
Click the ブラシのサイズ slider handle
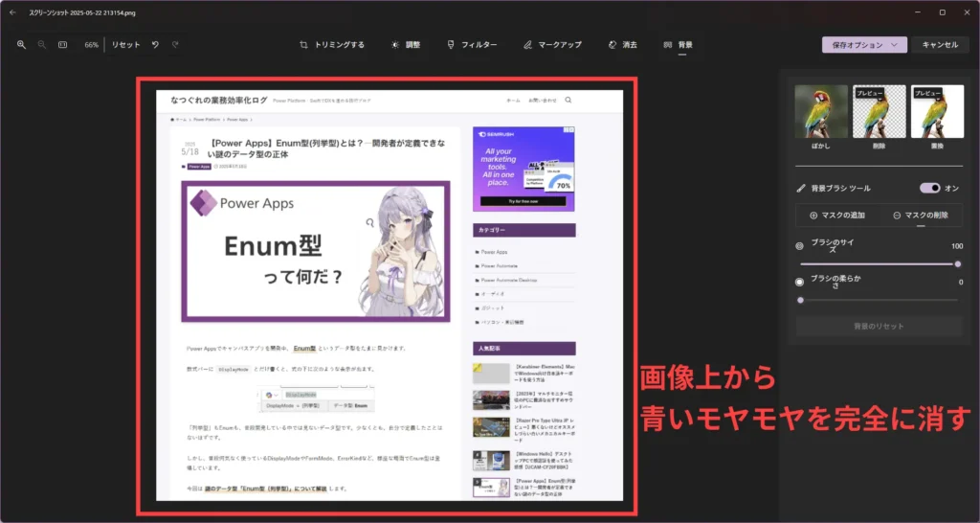(957, 264)
